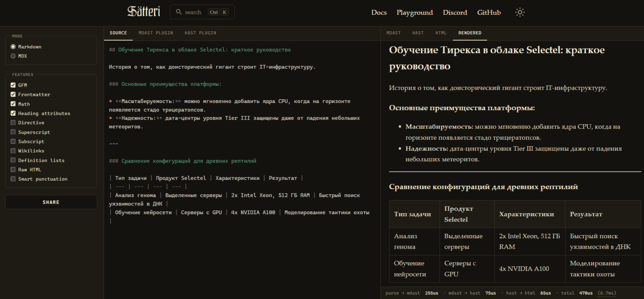Enable the Subscript checkbox
This screenshot has height=299, width=644.
pyautogui.click(x=13, y=141)
